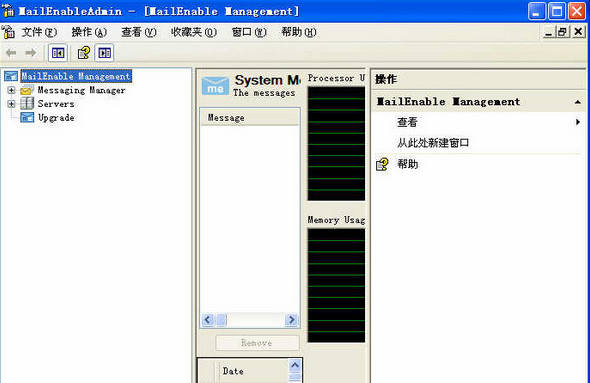This screenshot has height=383, width=590.
Task: Open the 窗口(W) menu
Action: tap(249, 32)
